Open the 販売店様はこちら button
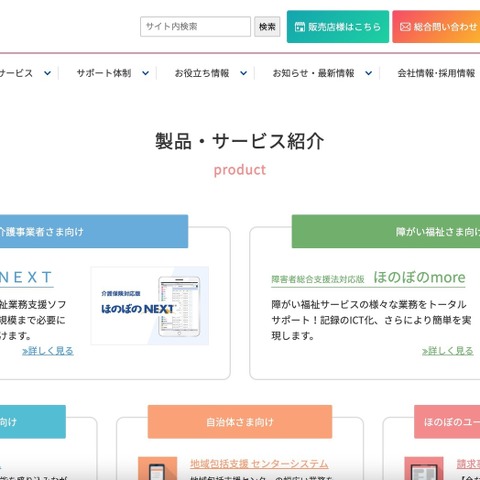The width and height of the screenshot is (480, 480). pyautogui.click(x=338, y=27)
